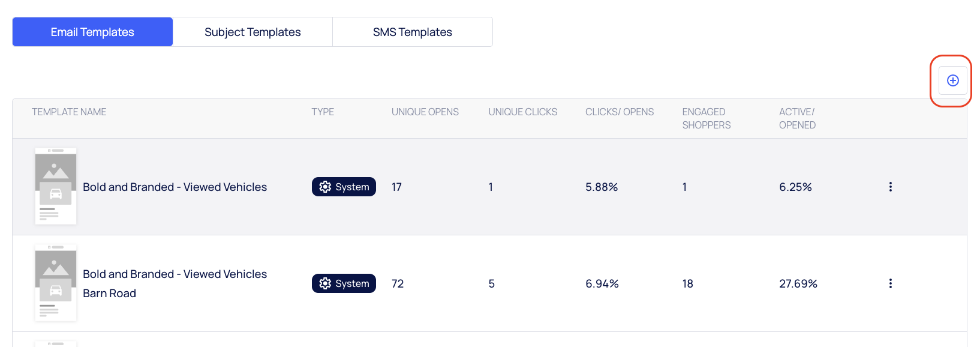Screen dimensions: 980x347
Task: Sort by the Template Name column header
Action: pyautogui.click(x=69, y=112)
